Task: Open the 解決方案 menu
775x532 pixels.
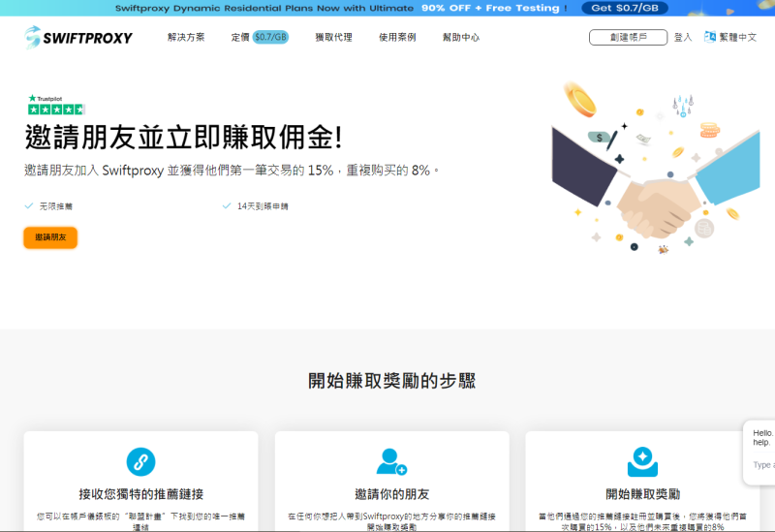Action: pyautogui.click(x=186, y=37)
